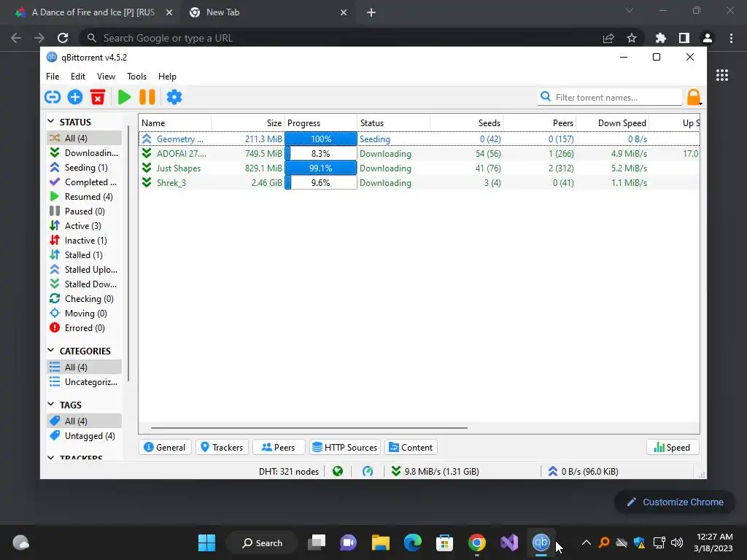Select the Moving (0) filter
The height and width of the screenshot is (560, 747).
85,314
